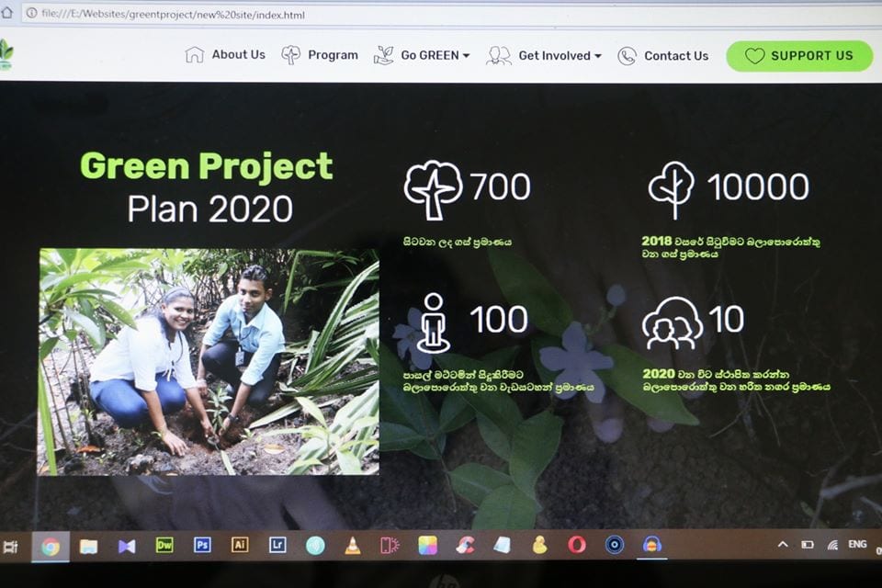
Task: Click the tree planting photo
Action: tap(209, 361)
